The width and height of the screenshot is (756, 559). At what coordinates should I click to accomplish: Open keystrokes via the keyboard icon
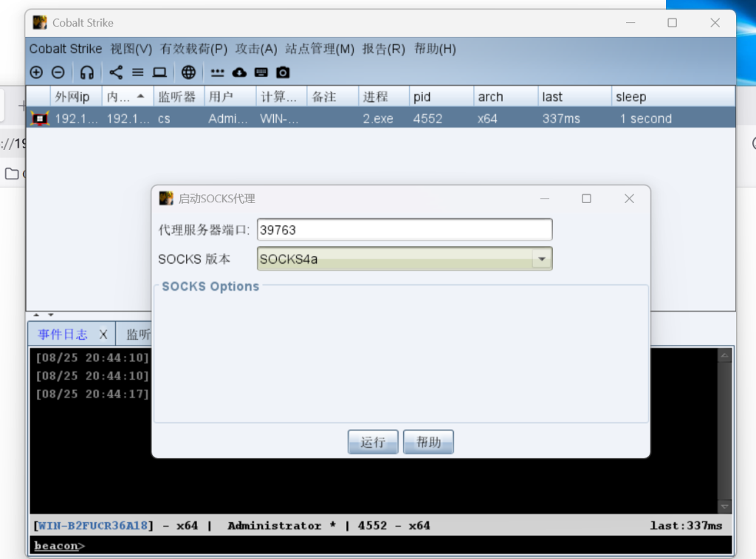point(261,72)
